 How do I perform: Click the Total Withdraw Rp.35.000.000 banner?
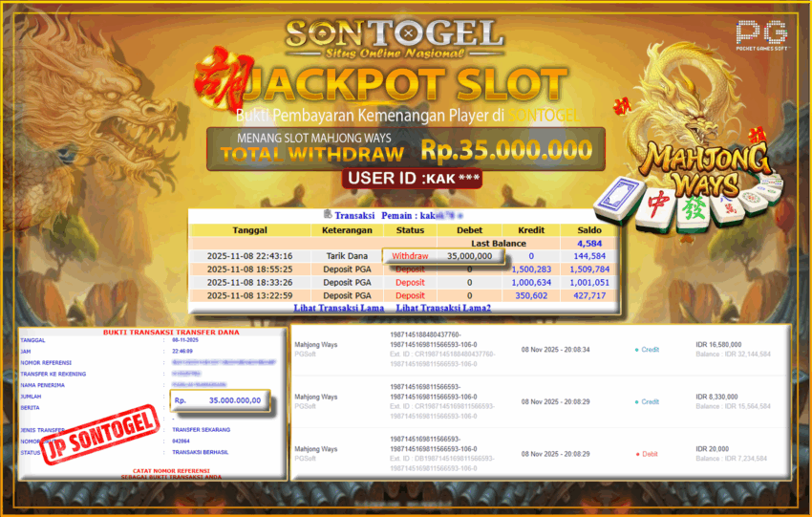(405, 149)
